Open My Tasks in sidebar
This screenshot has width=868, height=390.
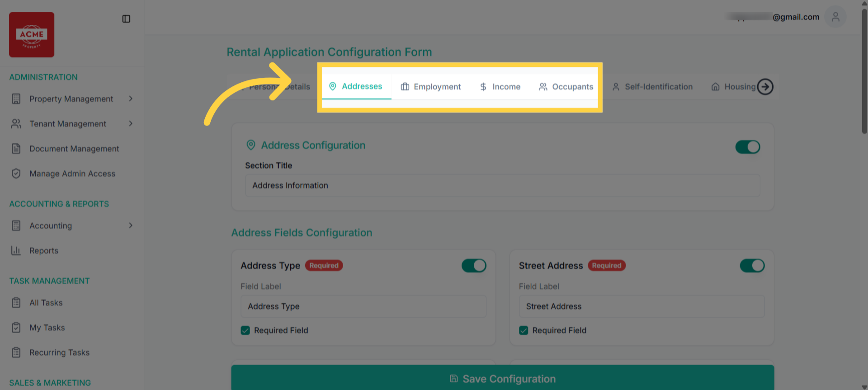tap(47, 328)
